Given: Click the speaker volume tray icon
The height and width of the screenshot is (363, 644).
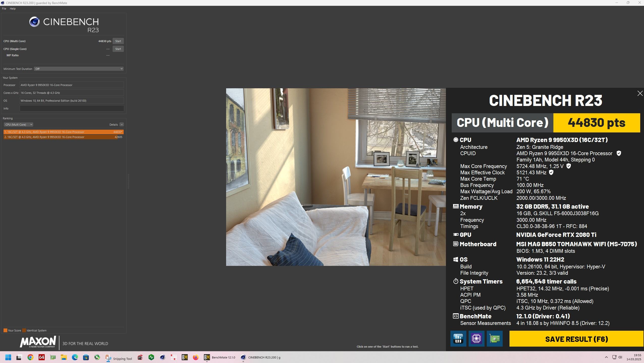Looking at the screenshot, I should [x=620, y=357].
